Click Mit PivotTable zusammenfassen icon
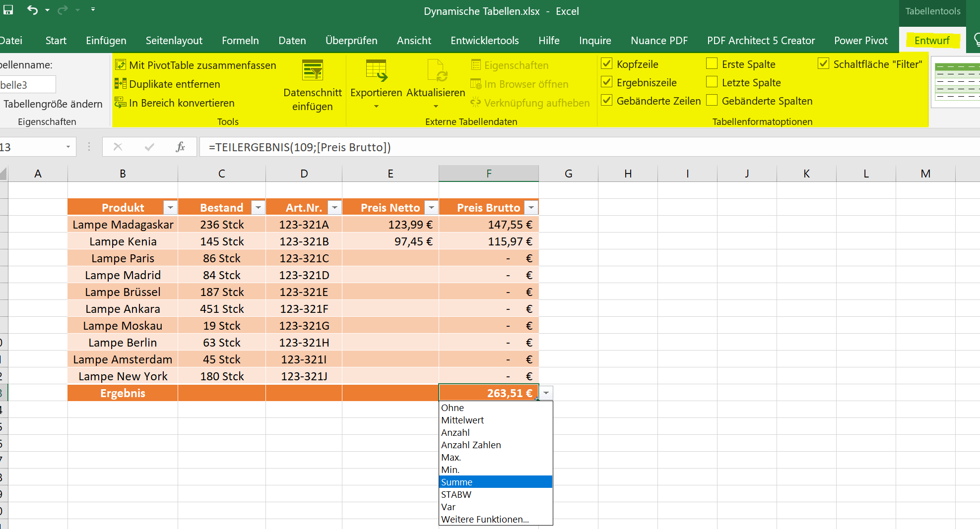This screenshot has width=980, height=529. [x=120, y=65]
